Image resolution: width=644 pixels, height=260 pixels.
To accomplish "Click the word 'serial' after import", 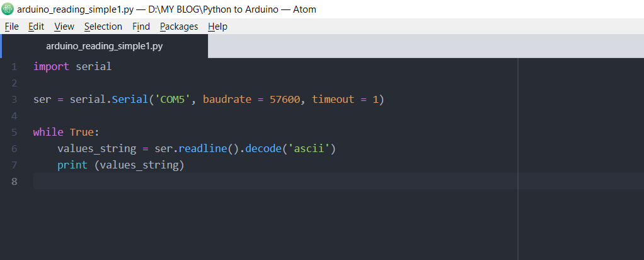I will point(94,67).
